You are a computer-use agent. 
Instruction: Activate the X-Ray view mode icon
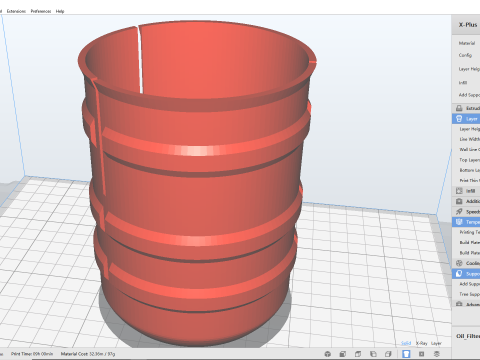[x=421, y=354]
